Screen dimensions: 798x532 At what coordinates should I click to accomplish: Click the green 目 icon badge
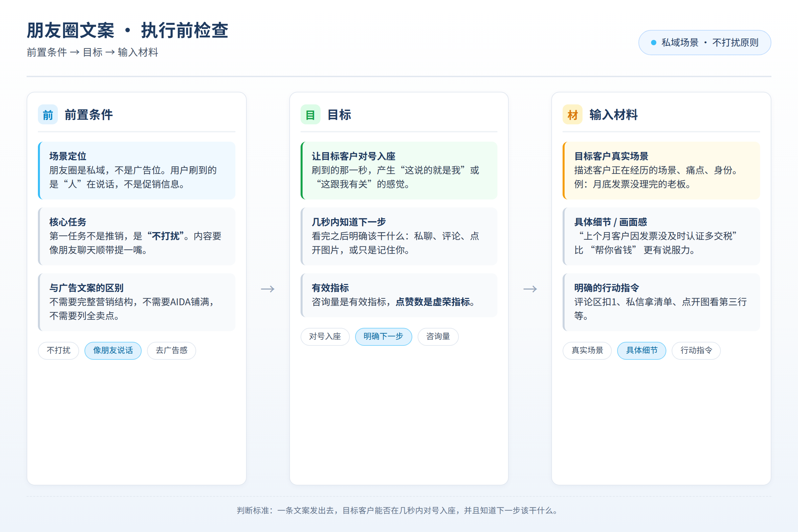311,115
